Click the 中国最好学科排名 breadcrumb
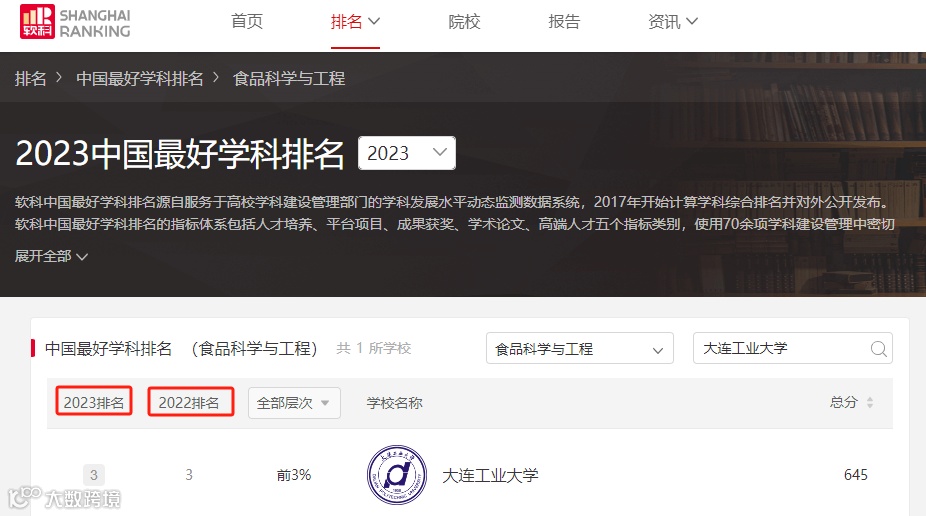926x516 pixels. point(140,79)
